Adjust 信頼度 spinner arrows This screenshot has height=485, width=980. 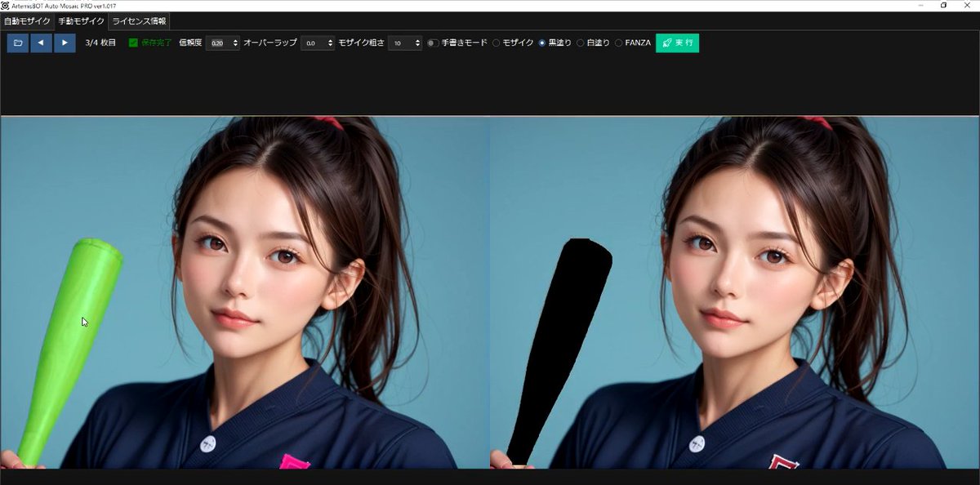(236, 42)
